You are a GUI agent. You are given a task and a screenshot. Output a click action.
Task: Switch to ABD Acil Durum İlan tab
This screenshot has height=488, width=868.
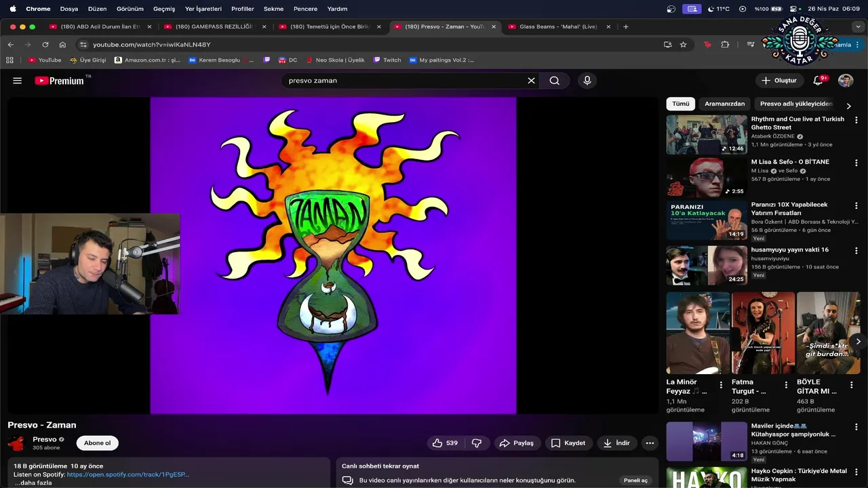pos(100,27)
